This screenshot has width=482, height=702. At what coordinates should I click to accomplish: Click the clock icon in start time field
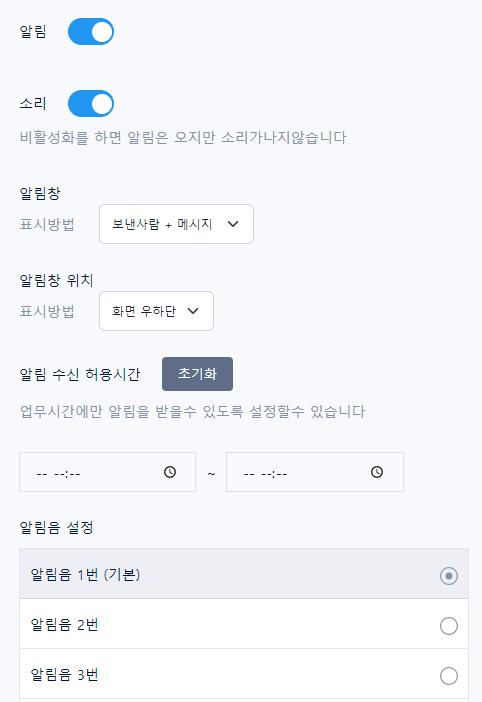click(x=170, y=472)
